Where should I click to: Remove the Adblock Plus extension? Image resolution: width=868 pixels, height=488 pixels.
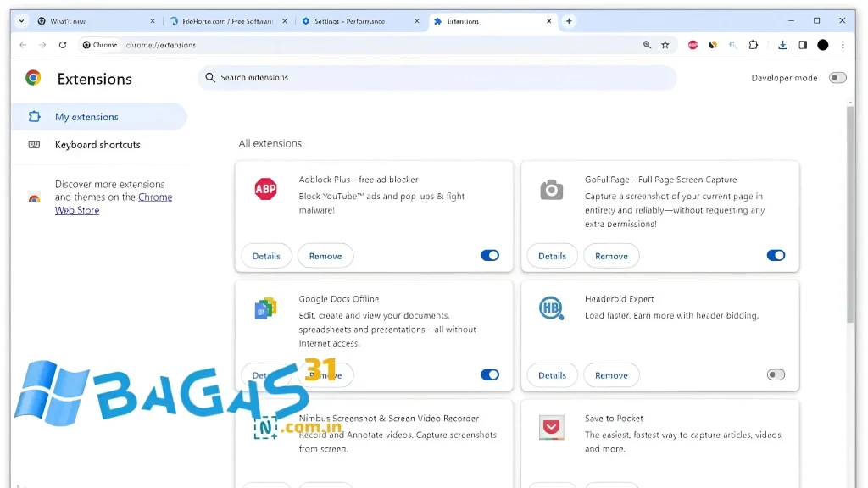click(325, 256)
